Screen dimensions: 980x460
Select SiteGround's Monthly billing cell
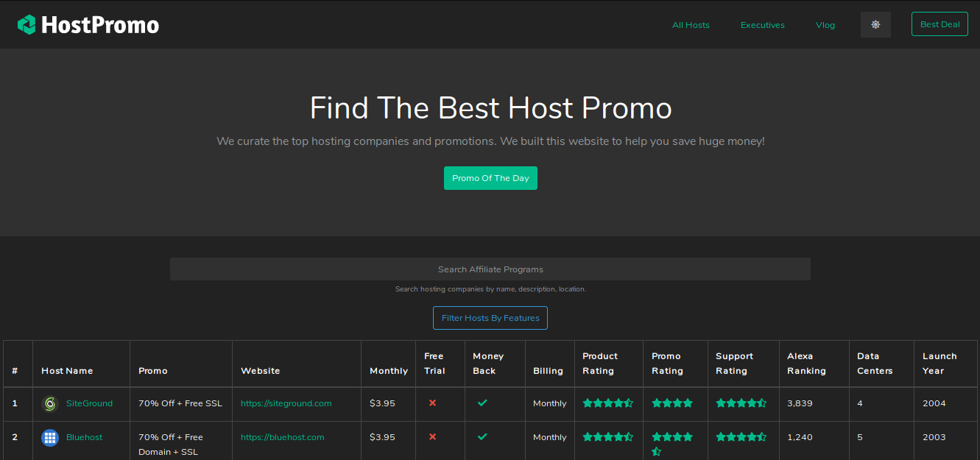coord(550,403)
